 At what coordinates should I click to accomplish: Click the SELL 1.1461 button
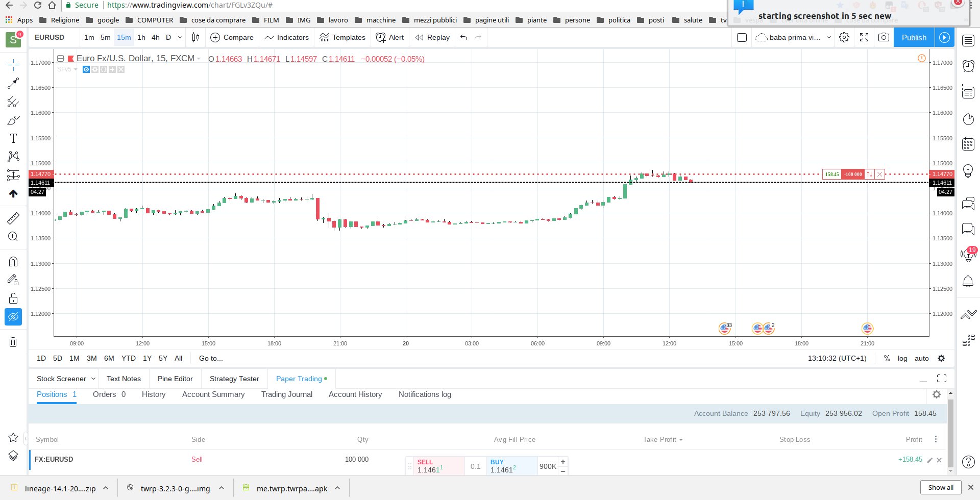pos(439,466)
